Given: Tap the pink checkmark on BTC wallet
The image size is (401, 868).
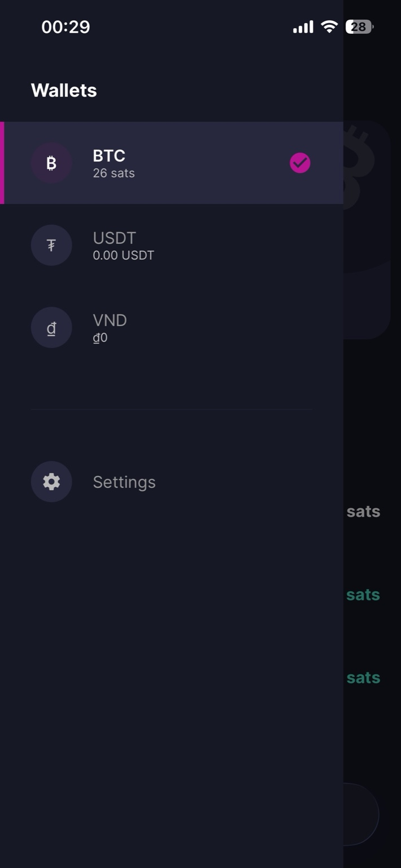Looking at the screenshot, I should (300, 163).
